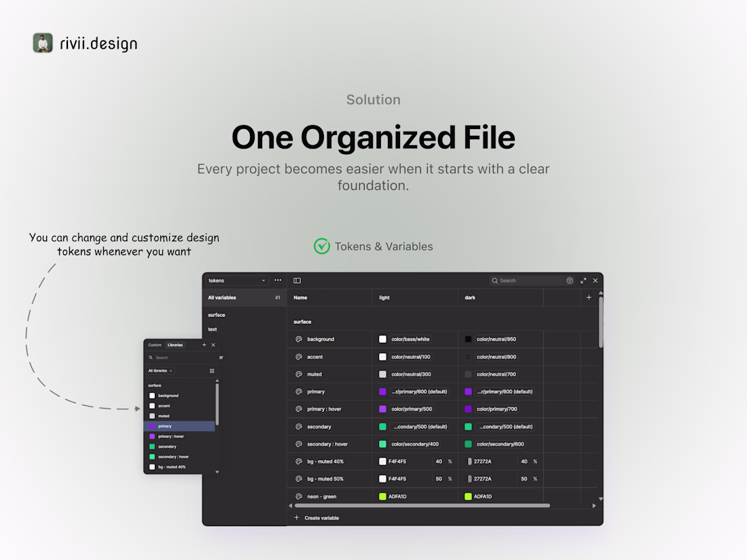Viewport: 747px width, 560px height.
Task: Select dark value color/primary/700
Action: click(x=497, y=409)
